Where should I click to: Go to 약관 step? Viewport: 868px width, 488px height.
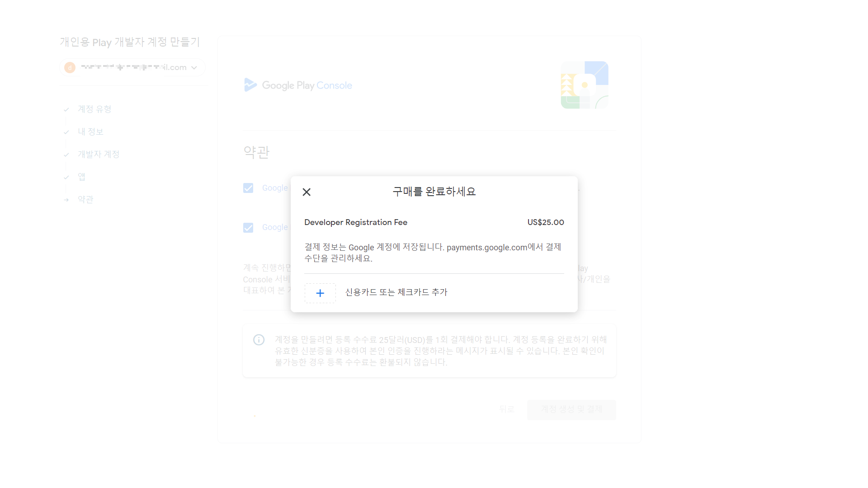click(85, 199)
